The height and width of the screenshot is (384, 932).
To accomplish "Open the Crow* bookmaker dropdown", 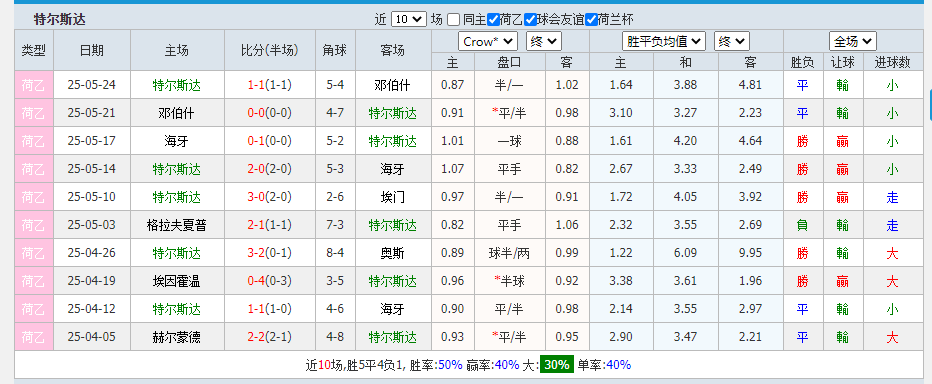I will pos(488,42).
